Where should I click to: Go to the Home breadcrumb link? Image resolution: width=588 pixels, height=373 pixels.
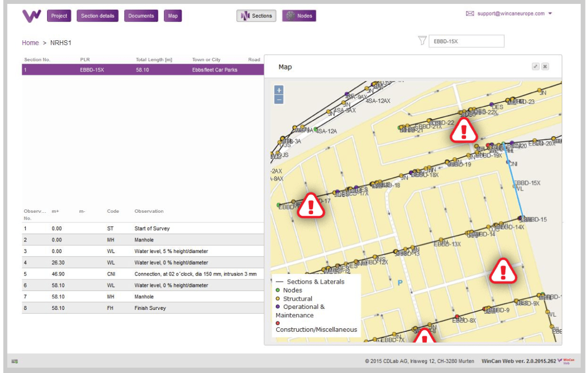tap(30, 43)
